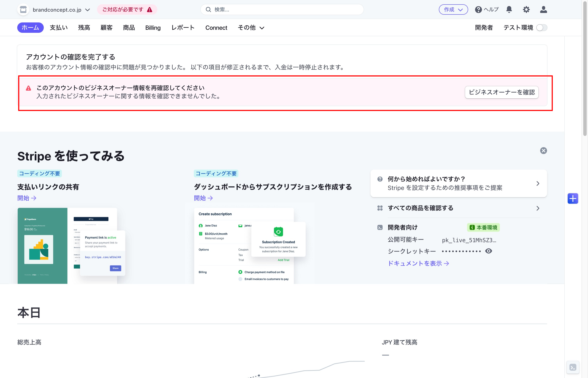
Task: Click the 検索 search field
Action: [x=282, y=9]
